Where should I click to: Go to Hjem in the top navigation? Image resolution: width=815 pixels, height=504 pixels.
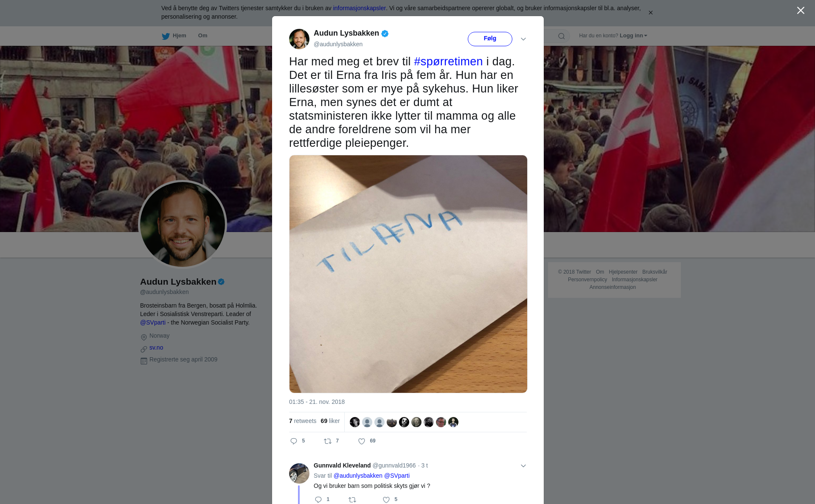[179, 36]
